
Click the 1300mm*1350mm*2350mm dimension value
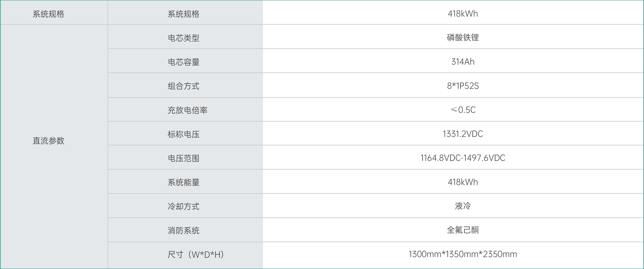click(463, 254)
